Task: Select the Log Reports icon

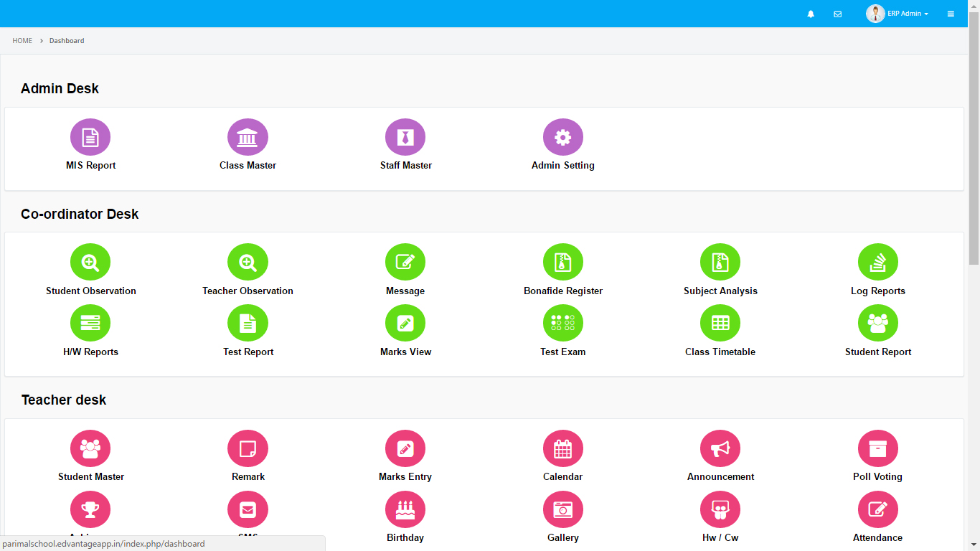Action: pyautogui.click(x=878, y=263)
